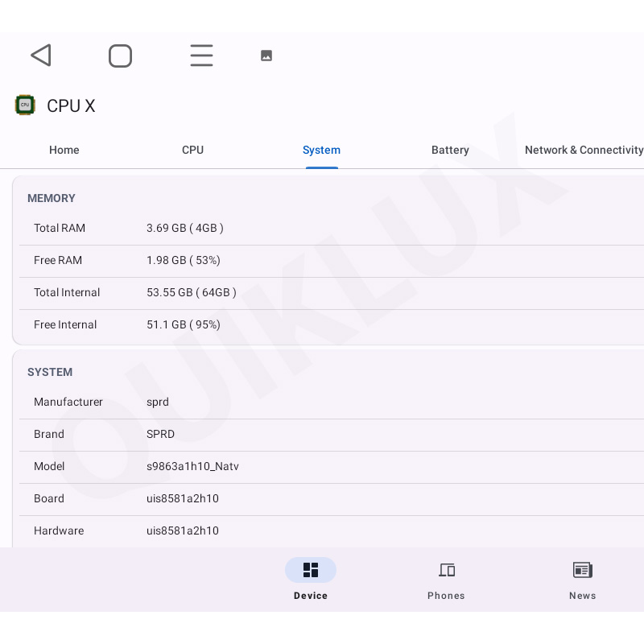Open the Phones section icon

447,571
